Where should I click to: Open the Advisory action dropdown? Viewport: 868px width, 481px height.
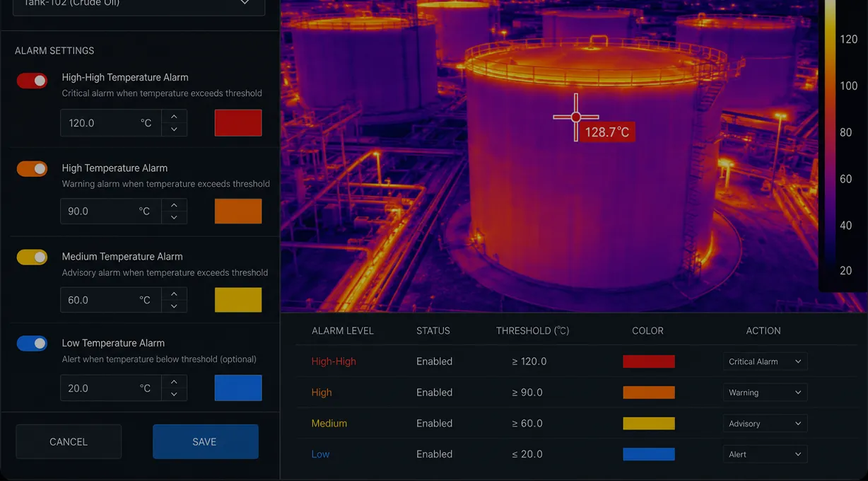765,424
